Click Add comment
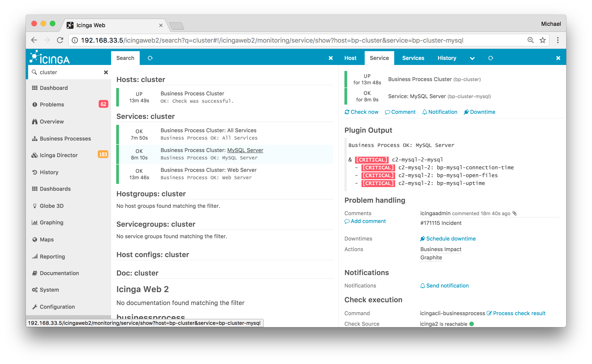 365,221
